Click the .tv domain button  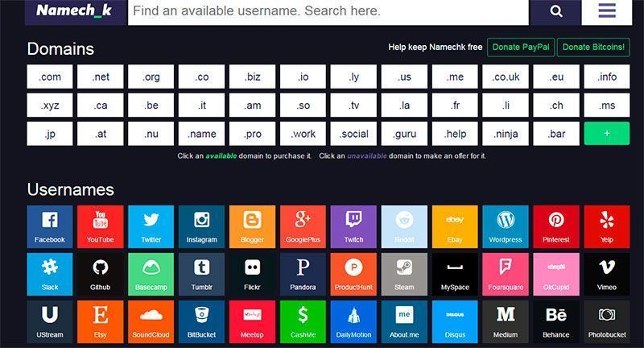[x=353, y=106]
